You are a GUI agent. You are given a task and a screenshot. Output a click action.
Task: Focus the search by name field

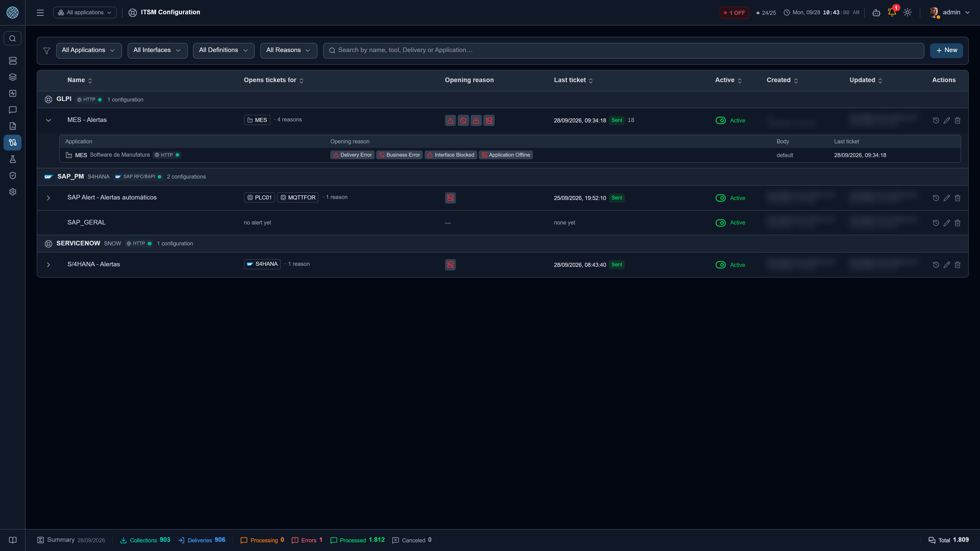(x=623, y=50)
